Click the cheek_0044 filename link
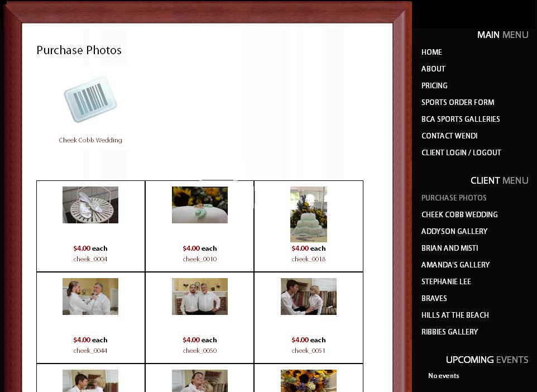Image resolution: width=537 pixels, height=392 pixels. click(x=90, y=351)
